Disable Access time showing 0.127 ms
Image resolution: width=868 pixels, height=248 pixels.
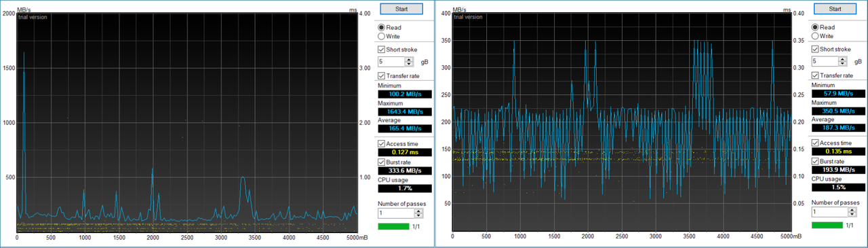(381, 143)
